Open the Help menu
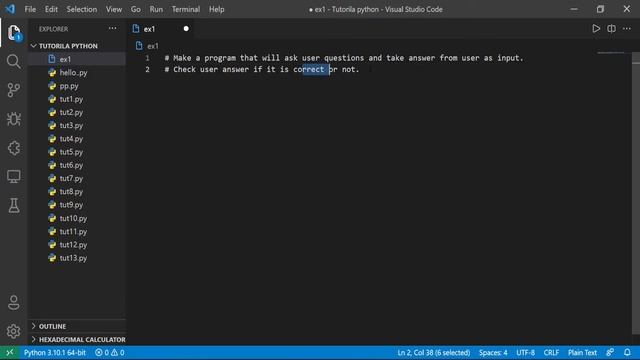The image size is (640, 360). [217, 9]
